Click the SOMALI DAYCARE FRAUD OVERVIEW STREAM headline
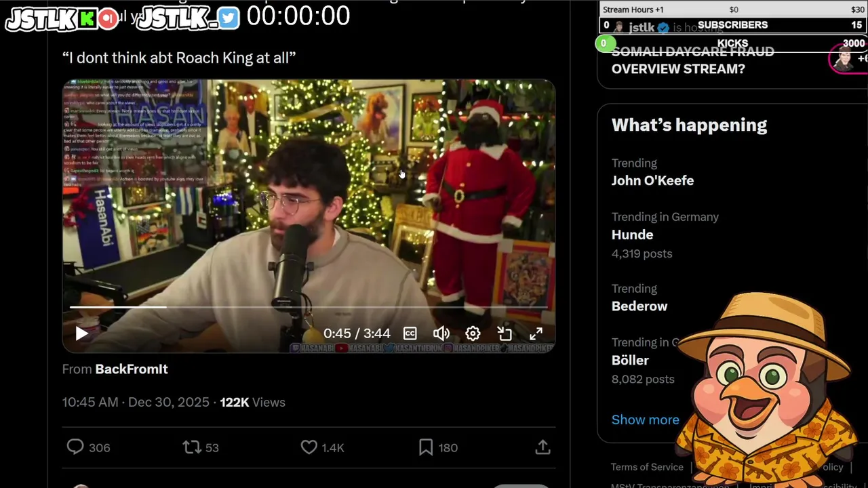Viewport: 868px width, 488px height. (692, 61)
